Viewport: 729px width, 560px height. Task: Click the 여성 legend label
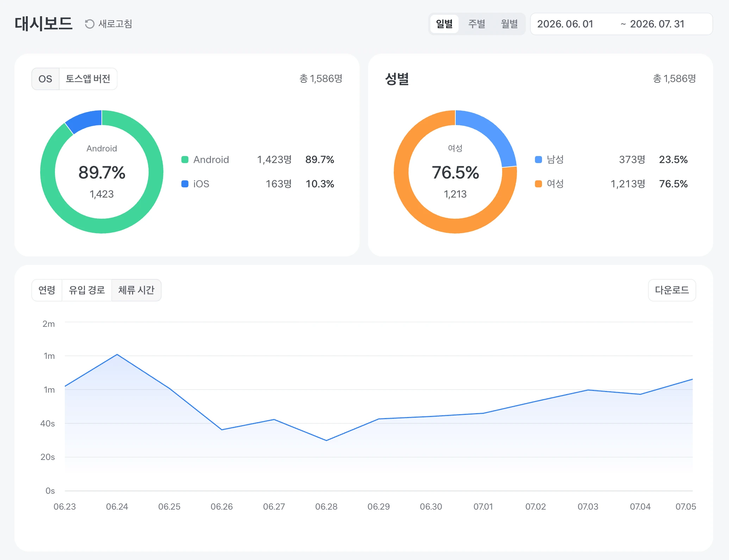pyautogui.click(x=555, y=184)
